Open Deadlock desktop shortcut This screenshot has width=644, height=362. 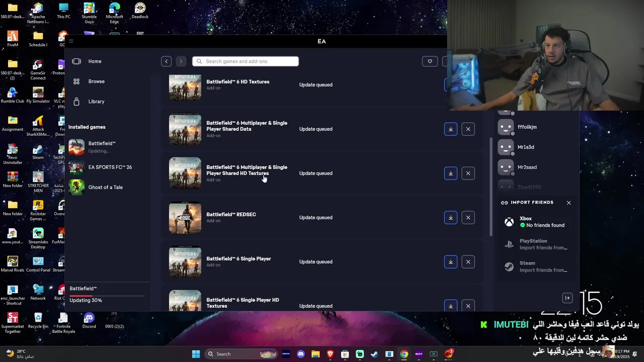coord(140,11)
